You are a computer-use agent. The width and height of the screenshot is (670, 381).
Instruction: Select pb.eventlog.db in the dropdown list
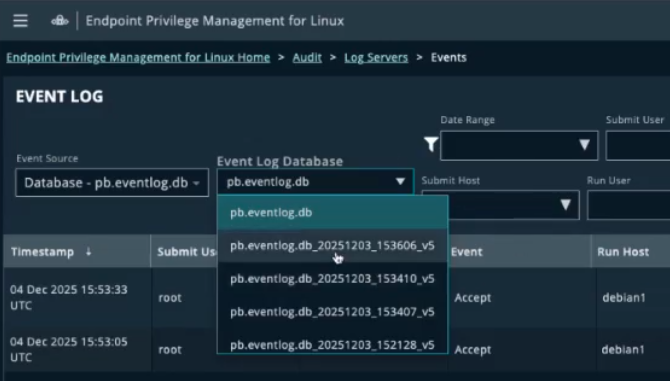click(332, 212)
